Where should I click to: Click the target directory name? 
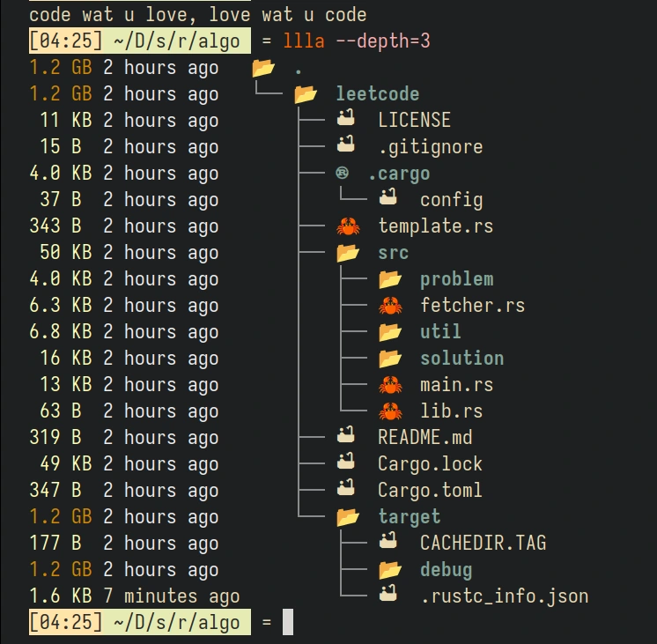410,517
